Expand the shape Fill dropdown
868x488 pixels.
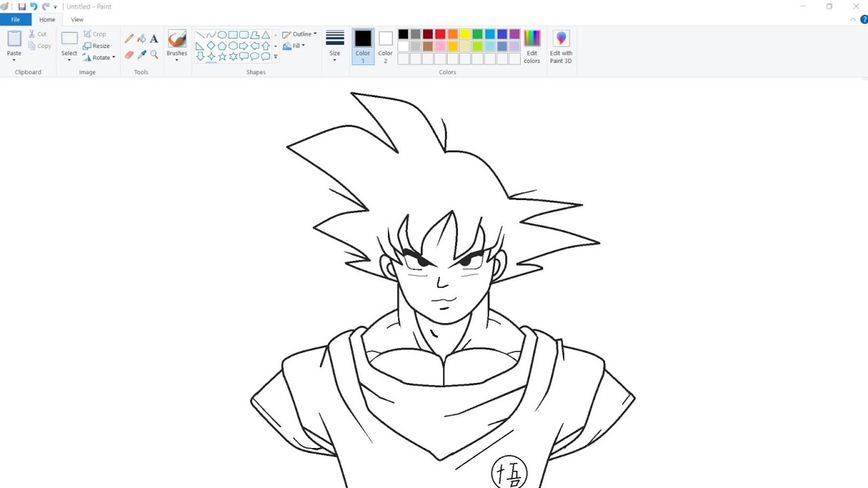[x=303, y=45]
